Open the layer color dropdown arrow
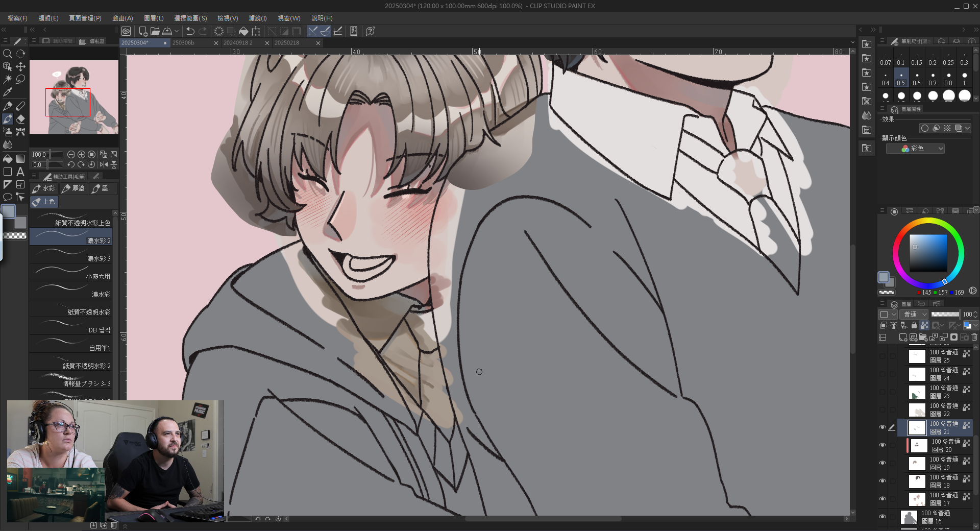Screen dimensions: 980x531 [x=976, y=325]
